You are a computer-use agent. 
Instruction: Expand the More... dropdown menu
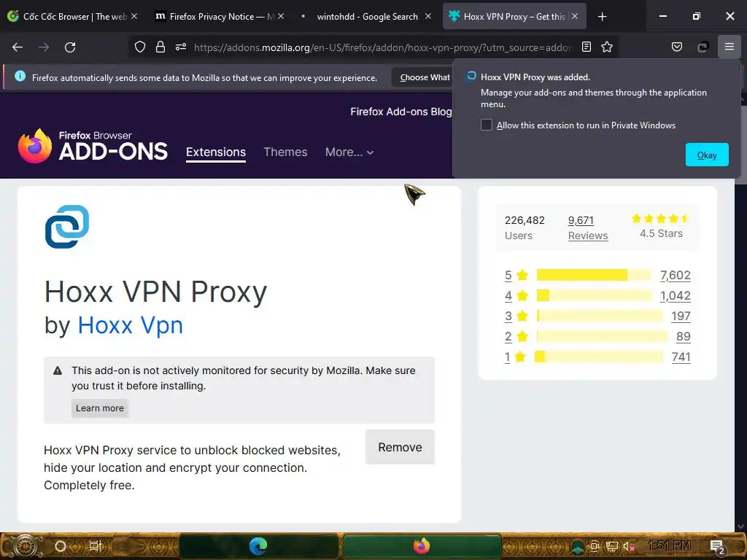click(x=349, y=152)
